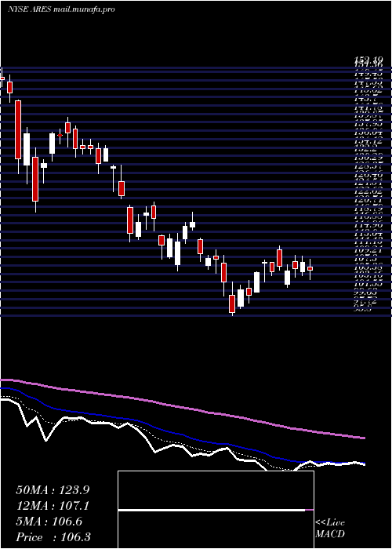Click the 134.12 price axis label
Screen dimensions: 392x549
coord(369,141)
